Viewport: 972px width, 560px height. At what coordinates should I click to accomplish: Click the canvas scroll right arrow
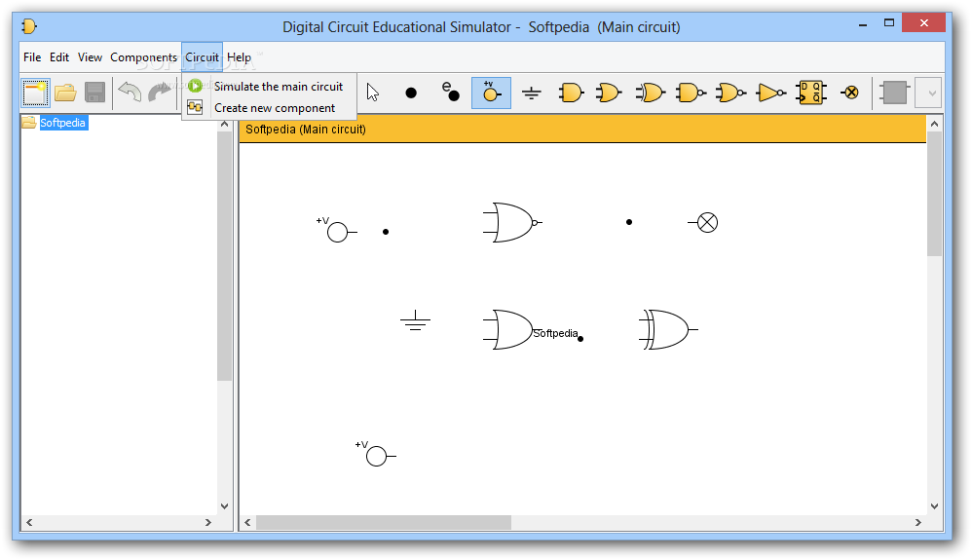click(x=918, y=522)
